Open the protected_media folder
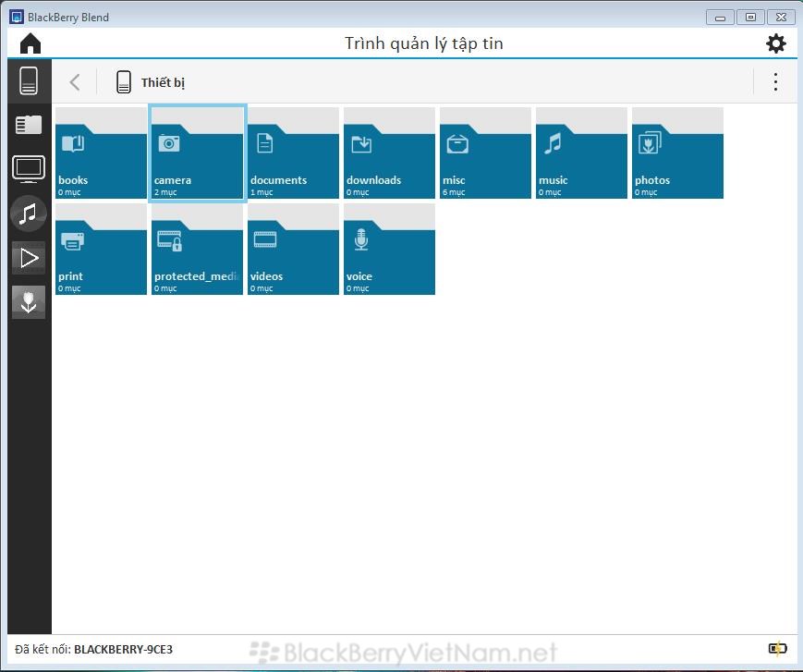 [x=197, y=250]
